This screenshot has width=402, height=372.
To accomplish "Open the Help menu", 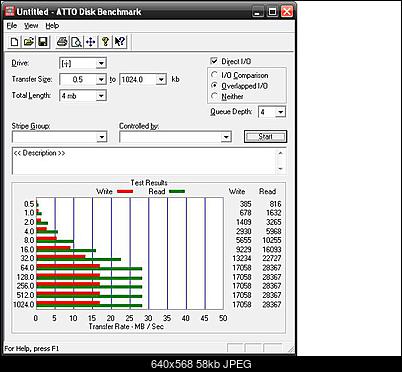I will coord(52,26).
